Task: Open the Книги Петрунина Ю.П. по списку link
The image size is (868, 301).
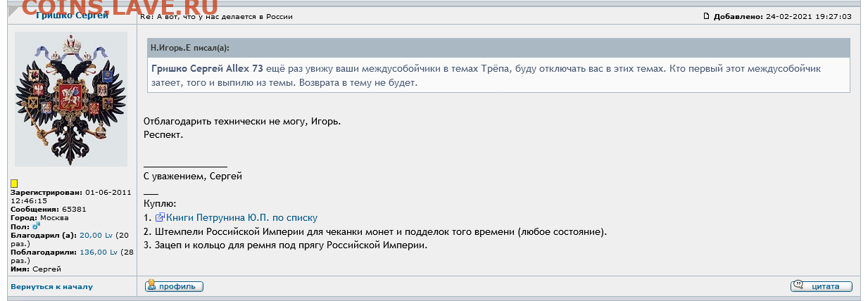Action: tap(242, 218)
